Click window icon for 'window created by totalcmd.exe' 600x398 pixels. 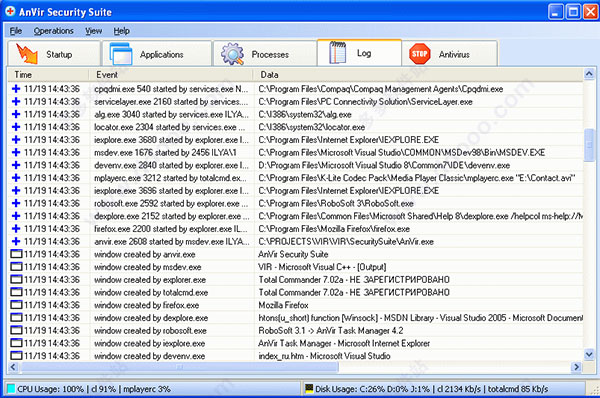click(16, 292)
